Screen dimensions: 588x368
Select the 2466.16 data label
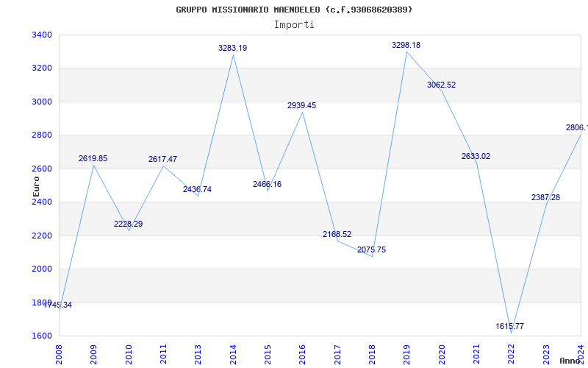[x=267, y=184]
